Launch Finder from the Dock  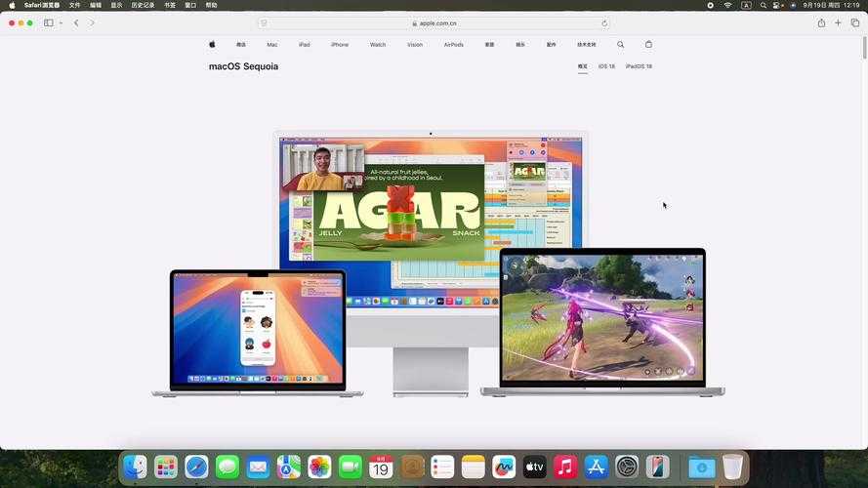(135, 468)
